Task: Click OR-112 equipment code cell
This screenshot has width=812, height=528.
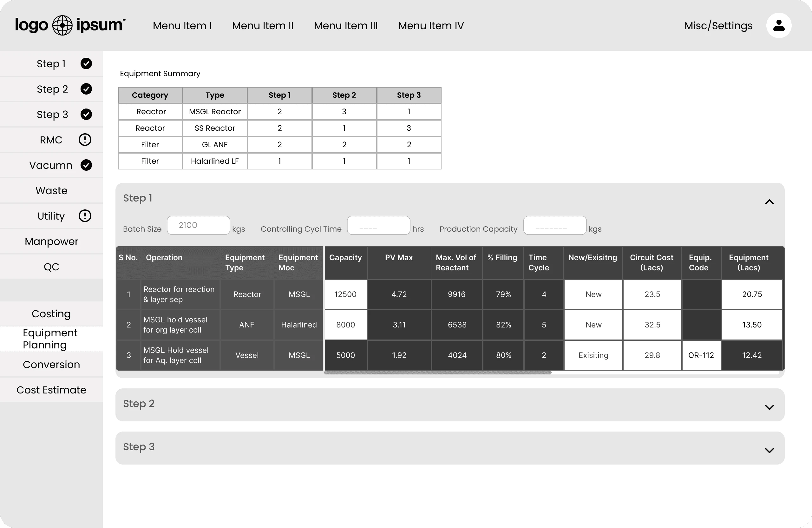Action: click(701, 355)
